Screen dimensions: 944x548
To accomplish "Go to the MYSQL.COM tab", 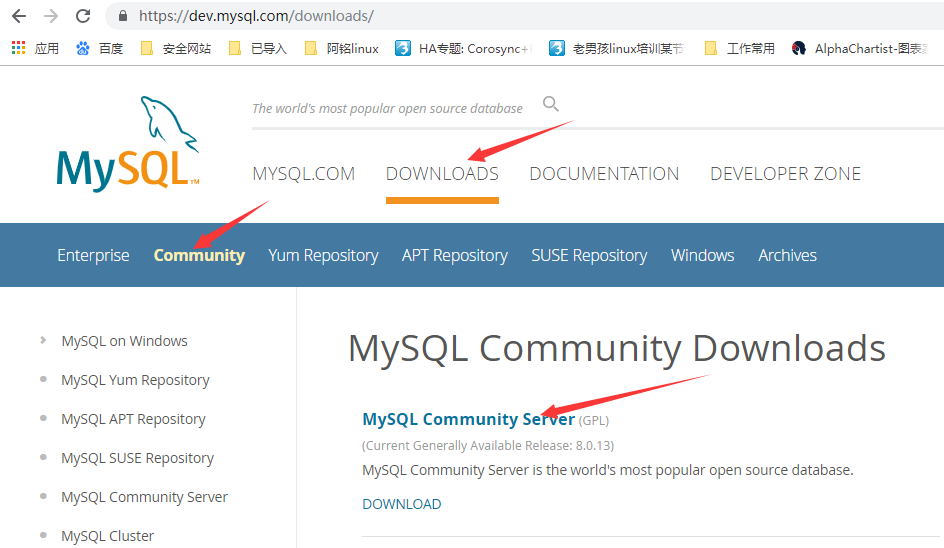I will point(303,174).
